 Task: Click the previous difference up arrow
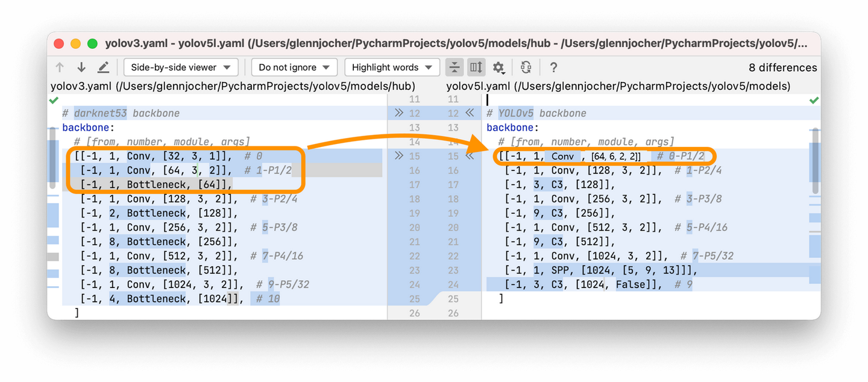[x=59, y=67]
